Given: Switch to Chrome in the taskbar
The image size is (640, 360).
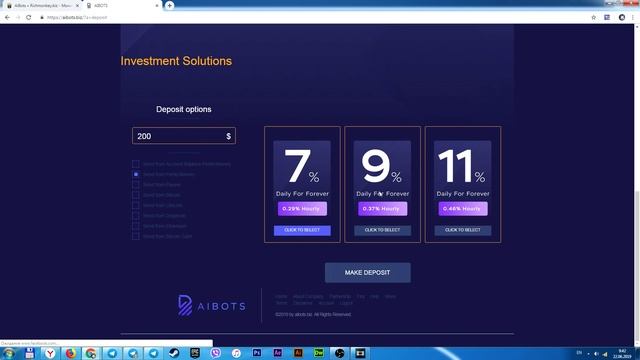Looking at the screenshot, I should (91, 353).
